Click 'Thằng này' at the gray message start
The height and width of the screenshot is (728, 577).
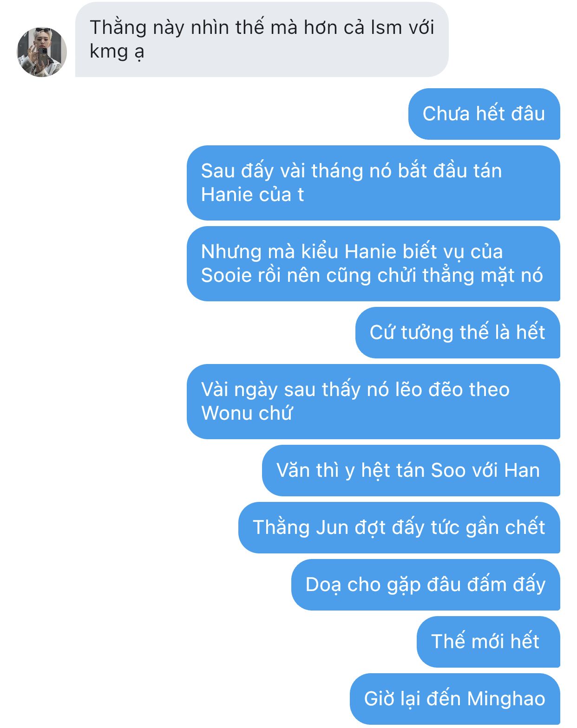point(118,28)
